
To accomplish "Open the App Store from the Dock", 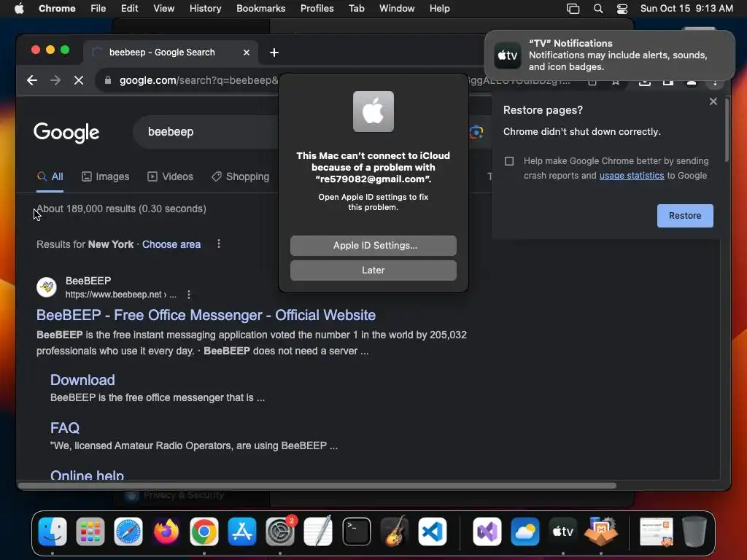I will click(x=242, y=532).
